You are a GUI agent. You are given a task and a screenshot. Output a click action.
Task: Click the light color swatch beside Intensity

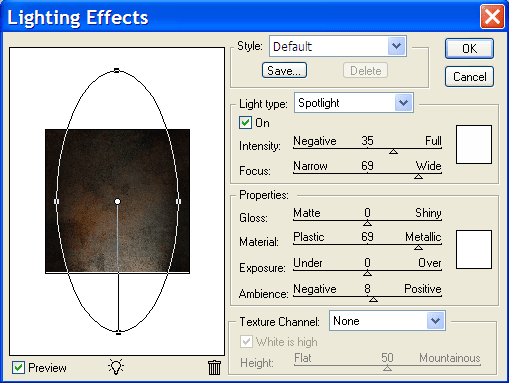tap(474, 144)
